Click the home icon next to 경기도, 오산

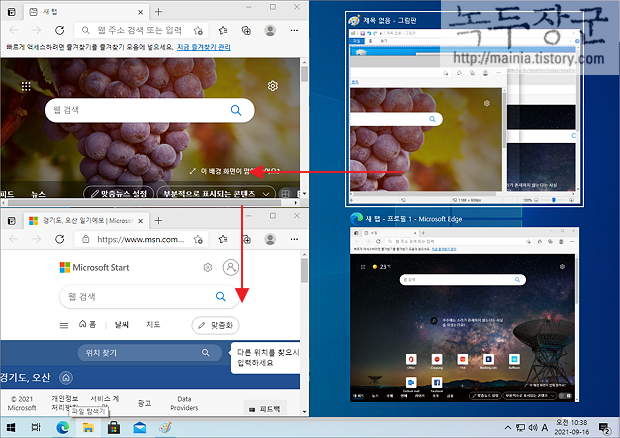click(66, 378)
